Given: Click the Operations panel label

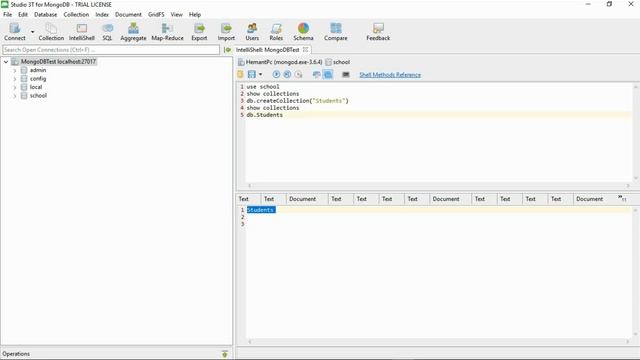Looking at the screenshot, I should coord(16,354).
